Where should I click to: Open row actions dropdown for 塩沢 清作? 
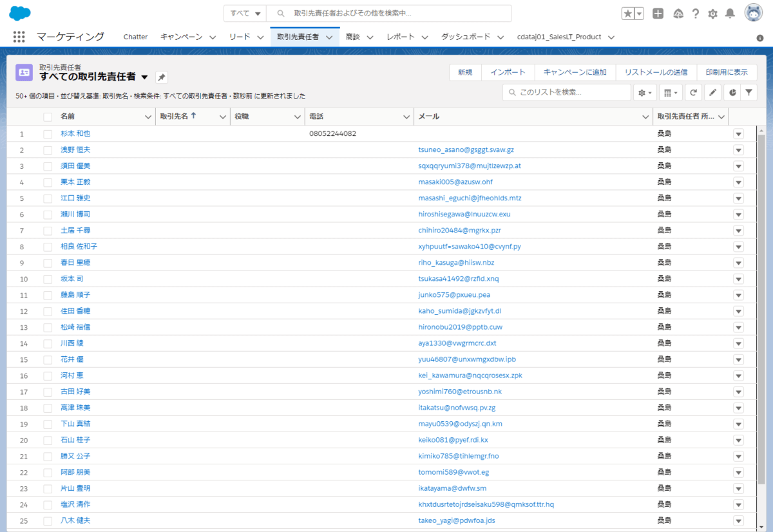pos(738,504)
